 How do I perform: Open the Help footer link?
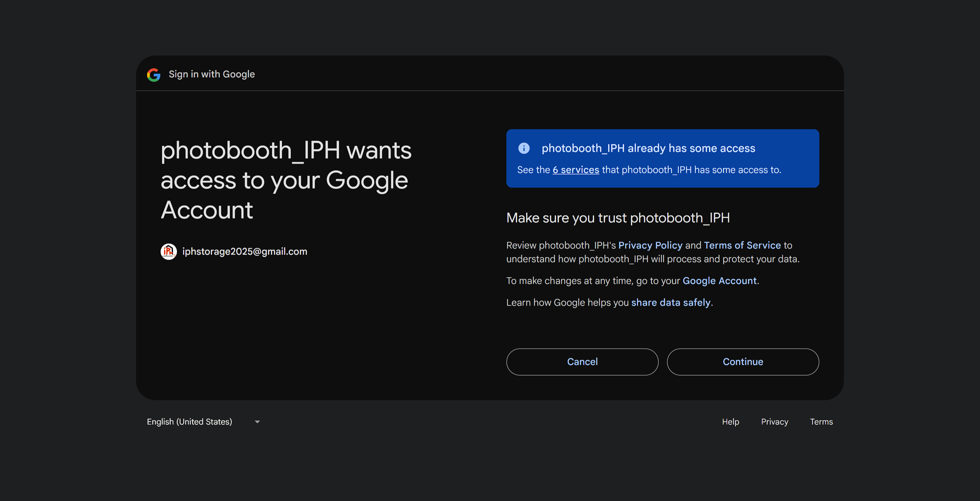click(x=731, y=422)
